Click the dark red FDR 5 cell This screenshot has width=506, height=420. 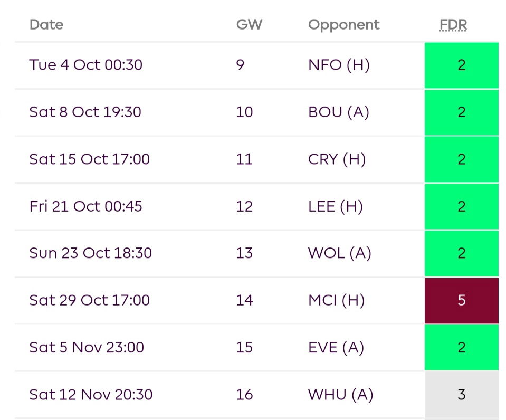461,300
